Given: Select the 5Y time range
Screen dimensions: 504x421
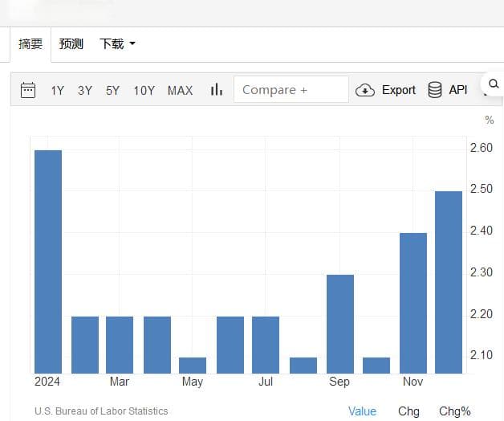Looking at the screenshot, I should 112,91.
